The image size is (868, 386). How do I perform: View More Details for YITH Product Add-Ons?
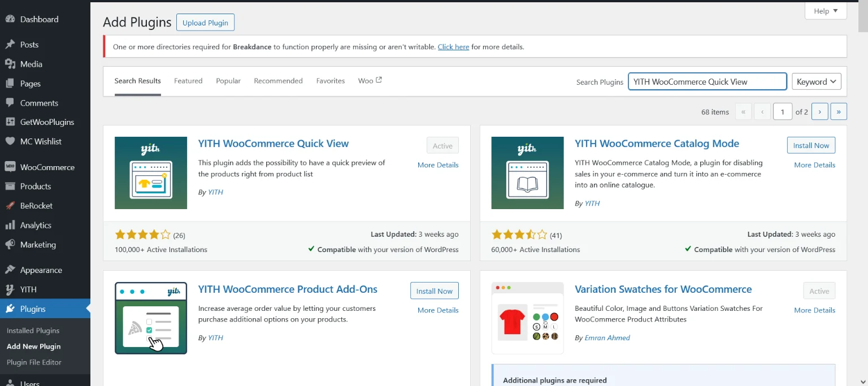click(x=438, y=310)
